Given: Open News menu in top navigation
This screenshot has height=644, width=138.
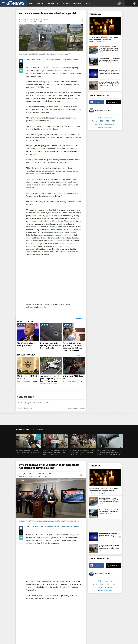Looking at the screenshot, I should click(x=31, y=3).
